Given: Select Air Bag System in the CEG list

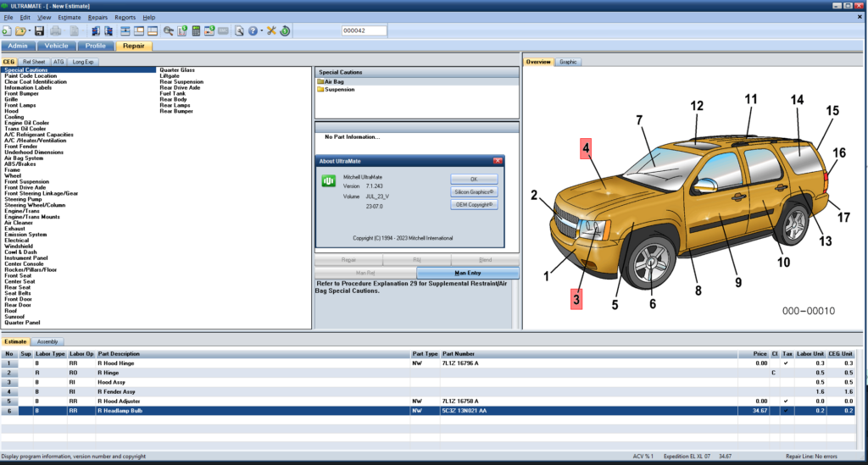Looking at the screenshot, I should pyautogui.click(x=24, y=158).
